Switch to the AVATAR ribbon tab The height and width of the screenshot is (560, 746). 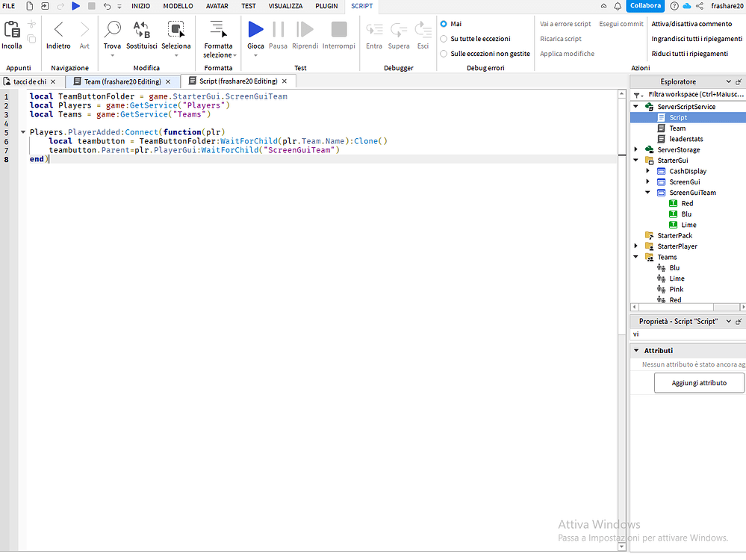point(217,6)
